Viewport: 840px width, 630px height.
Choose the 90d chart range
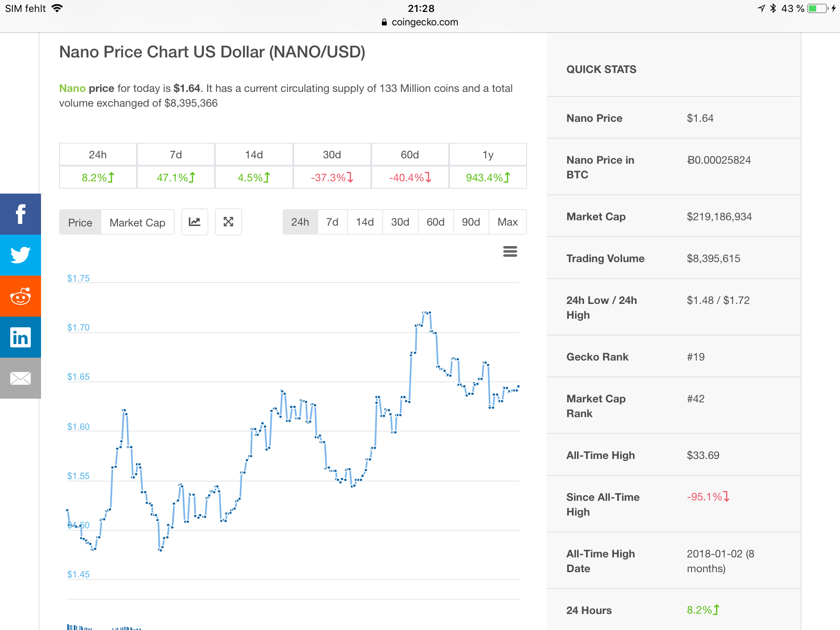[x=471, y=222]
